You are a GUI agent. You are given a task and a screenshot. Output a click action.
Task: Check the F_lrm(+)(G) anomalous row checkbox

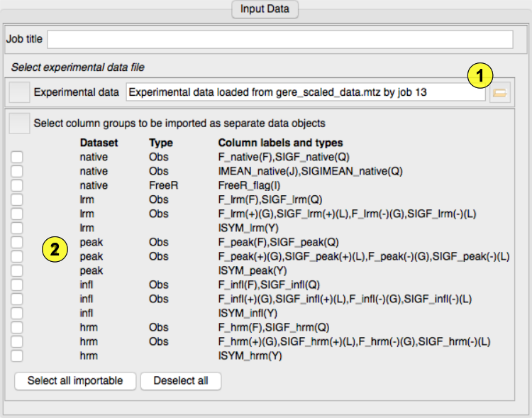17,214
